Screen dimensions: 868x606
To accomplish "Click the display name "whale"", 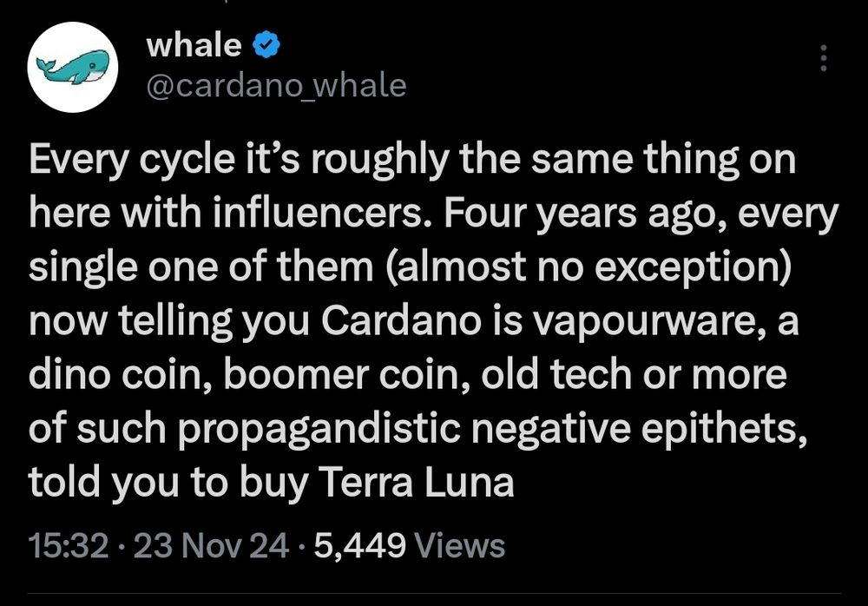I will [194, 46].
